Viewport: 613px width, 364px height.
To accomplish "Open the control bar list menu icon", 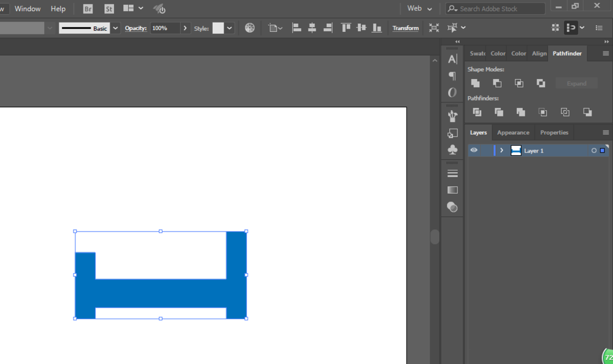I will (x=599, y=28).
